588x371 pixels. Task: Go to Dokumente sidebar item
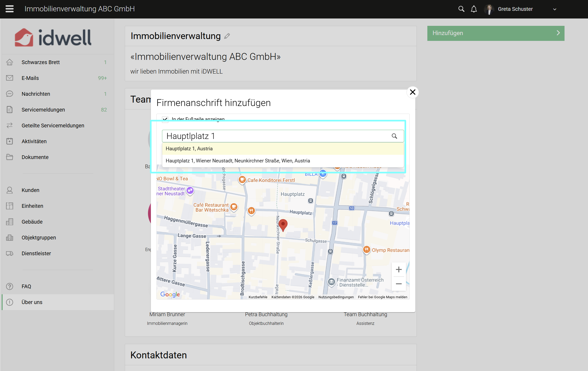tap(35, 157)
